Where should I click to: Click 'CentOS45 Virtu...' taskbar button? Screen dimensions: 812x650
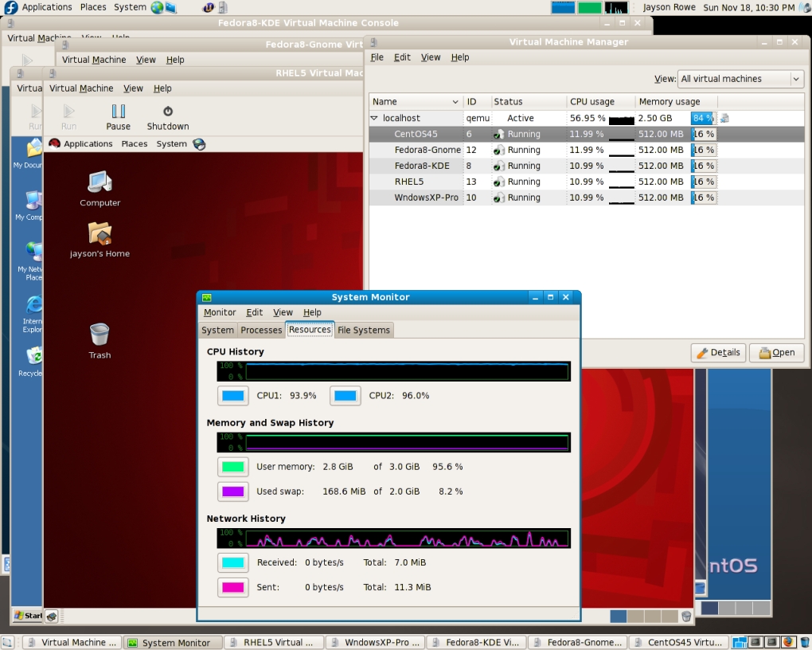(x=679, y=643)
